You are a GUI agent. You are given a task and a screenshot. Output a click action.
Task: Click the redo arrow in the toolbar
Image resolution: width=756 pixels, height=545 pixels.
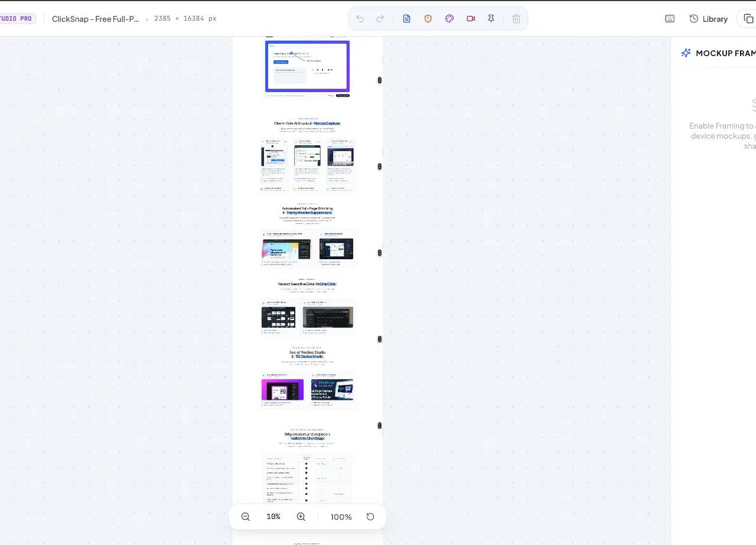380,19
